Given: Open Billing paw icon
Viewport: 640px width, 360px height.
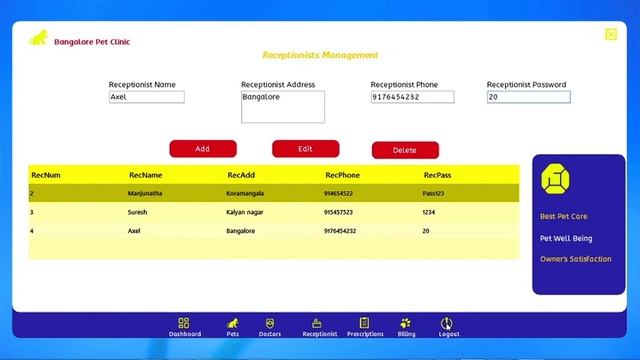Looking at the screenshot, I should (x=406, y=323).
